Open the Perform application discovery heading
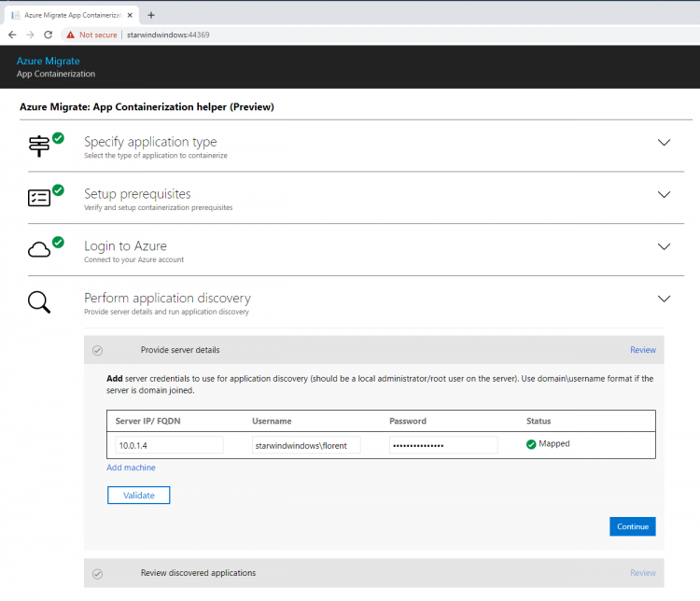This screenshot has height=601, width=700. [x=167, y=298]
